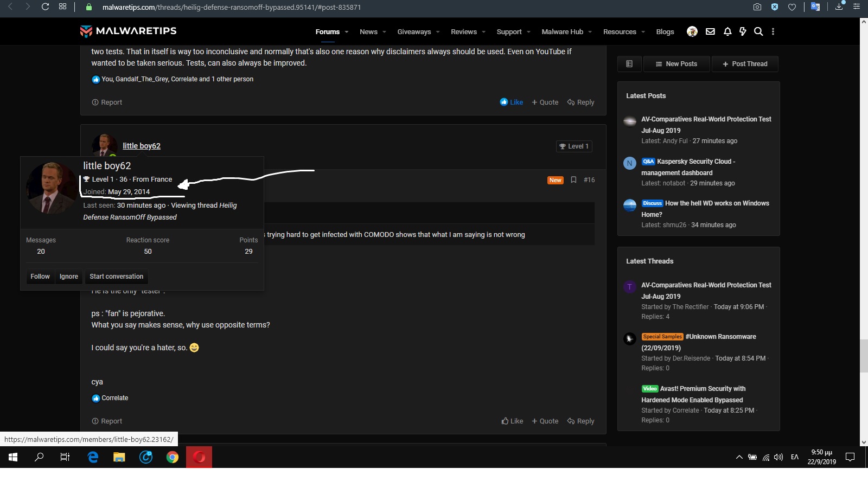This screenshot has height=488, width=868.
Task: Click the page vertical scrollbar thumb
Action: pyautogui.click(x=864, y=356)
